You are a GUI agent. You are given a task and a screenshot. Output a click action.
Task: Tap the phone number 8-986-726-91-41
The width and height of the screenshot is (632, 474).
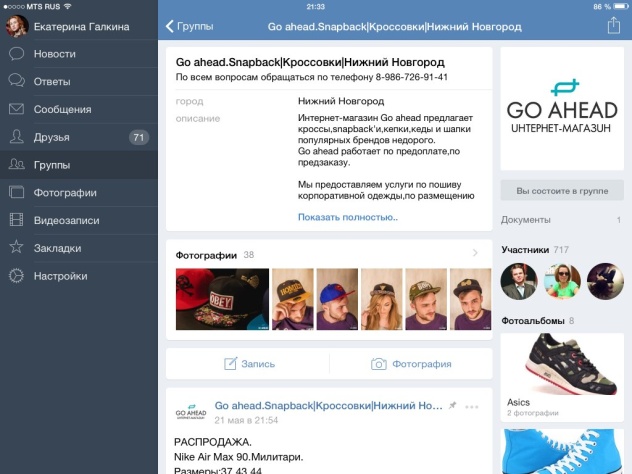click(412, 77)
